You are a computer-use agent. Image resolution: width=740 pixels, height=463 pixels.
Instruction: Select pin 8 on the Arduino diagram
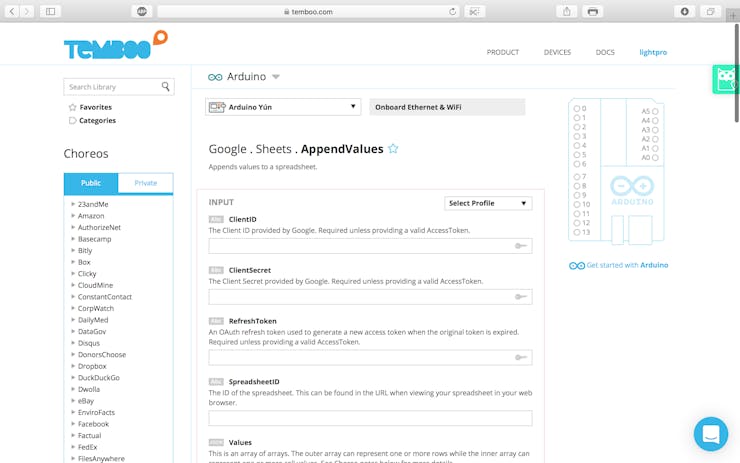coord(577,186)
